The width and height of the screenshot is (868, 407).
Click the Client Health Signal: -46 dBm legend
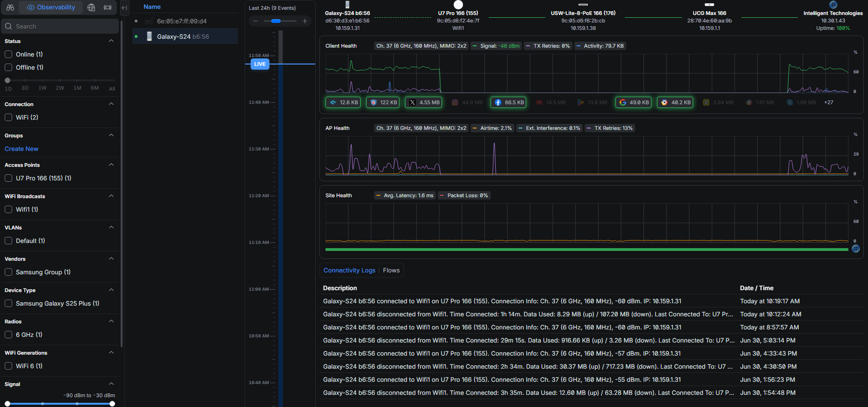[x=496, y=46]
